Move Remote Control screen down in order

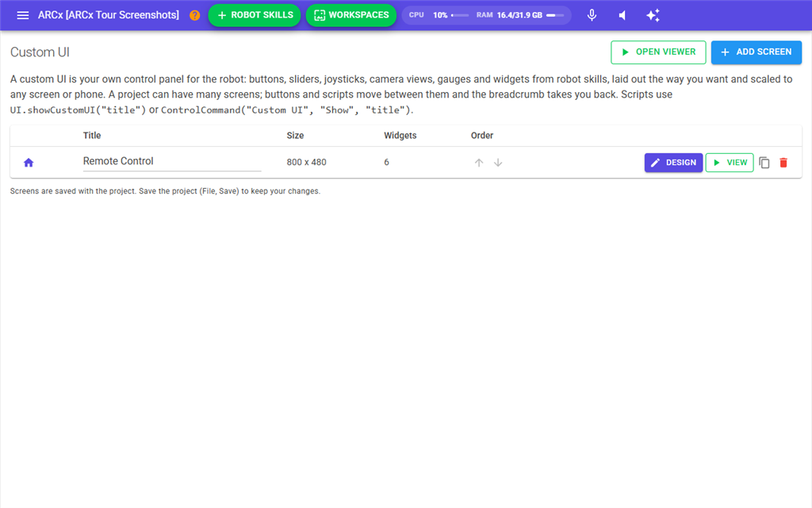(498, 163)
